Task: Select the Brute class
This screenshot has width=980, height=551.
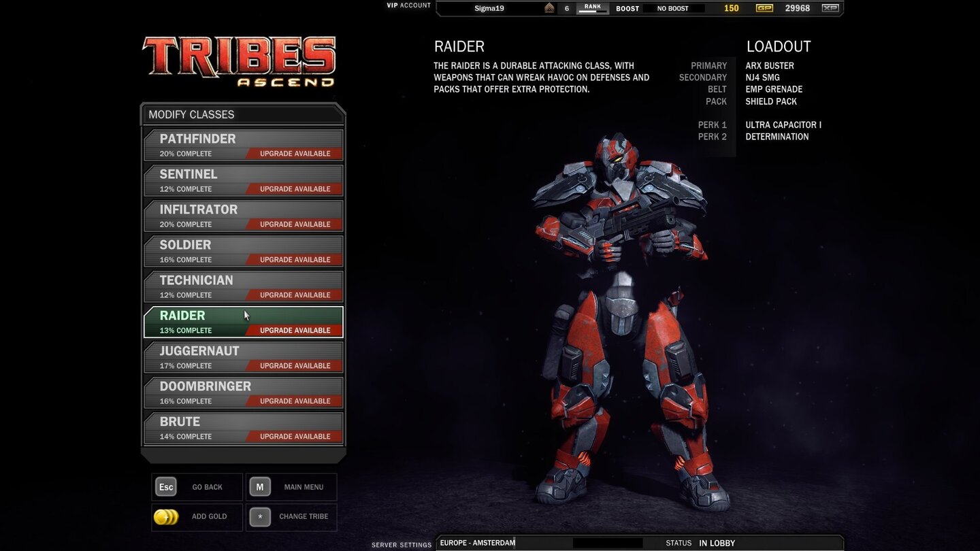Action: (244, 429)
